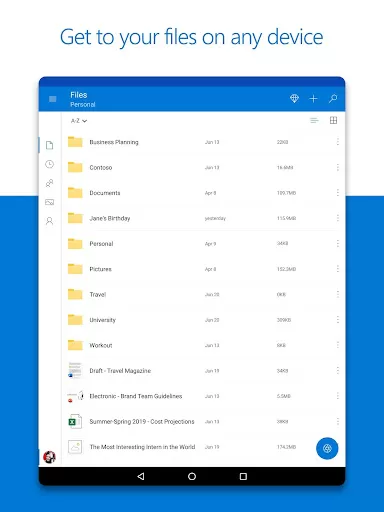The image size is (384, 512).
Task: Select the 'Contoso' folder name
Action: click(101, 167)
